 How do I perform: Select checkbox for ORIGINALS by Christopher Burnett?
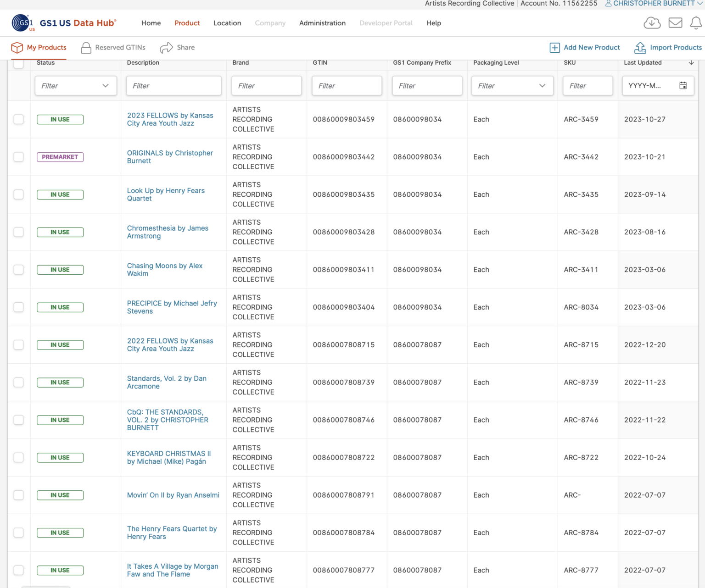[18, 157]
